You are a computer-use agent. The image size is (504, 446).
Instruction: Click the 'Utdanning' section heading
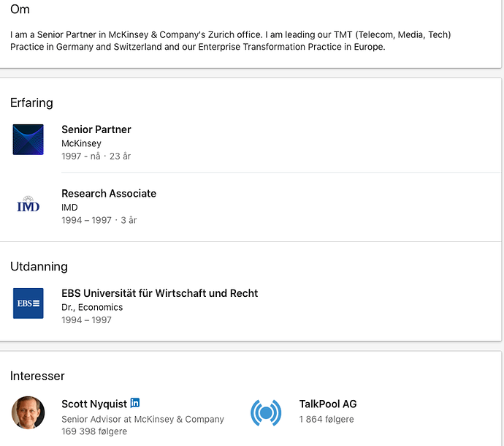click(39, 266)
